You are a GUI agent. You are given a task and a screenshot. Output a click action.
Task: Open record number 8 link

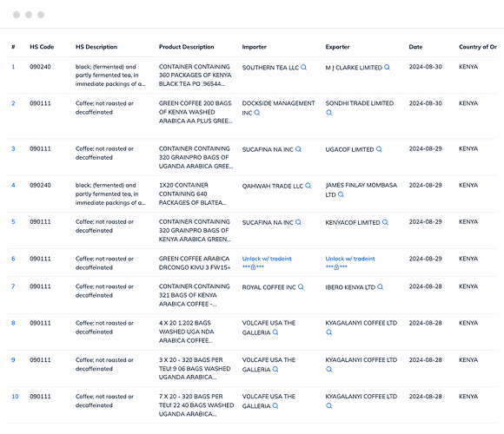coord(13,323)
